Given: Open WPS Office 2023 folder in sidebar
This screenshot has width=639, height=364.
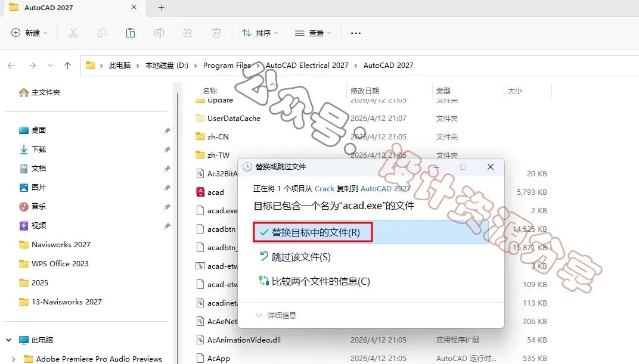Looking at the screenshot, I should pos(54,264).
